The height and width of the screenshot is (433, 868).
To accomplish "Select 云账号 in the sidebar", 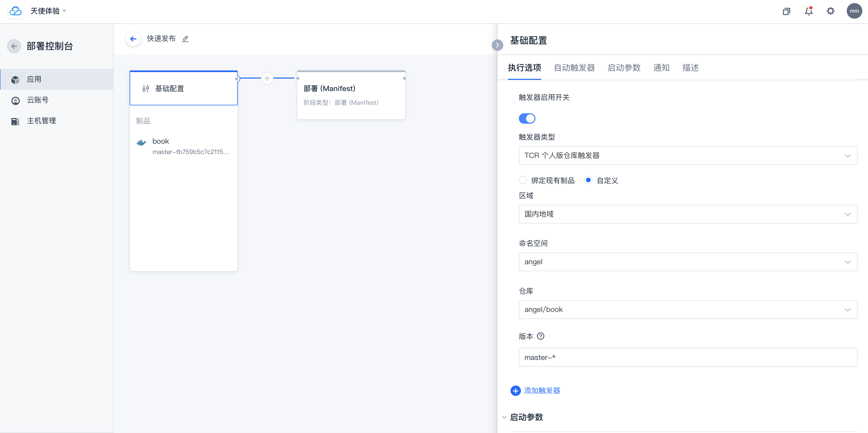I will pyautogui.click(x=57, y=100).
